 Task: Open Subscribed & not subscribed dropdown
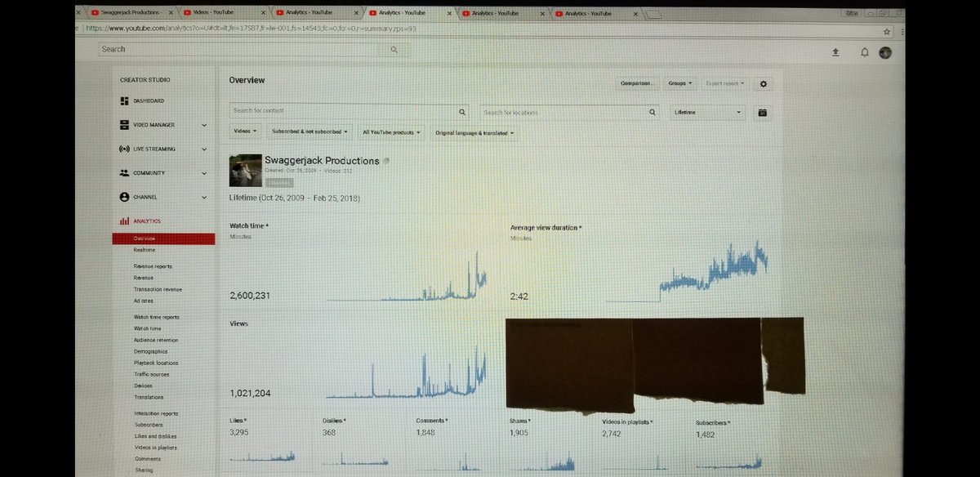tap(310, 131)
